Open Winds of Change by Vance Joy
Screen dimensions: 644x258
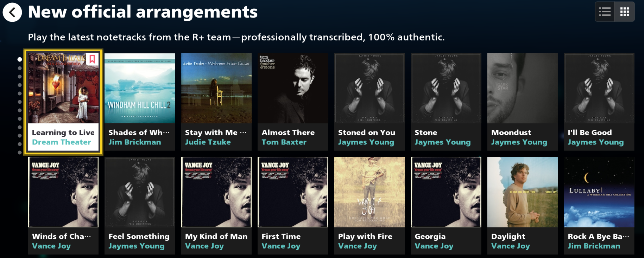click(63, 206)
